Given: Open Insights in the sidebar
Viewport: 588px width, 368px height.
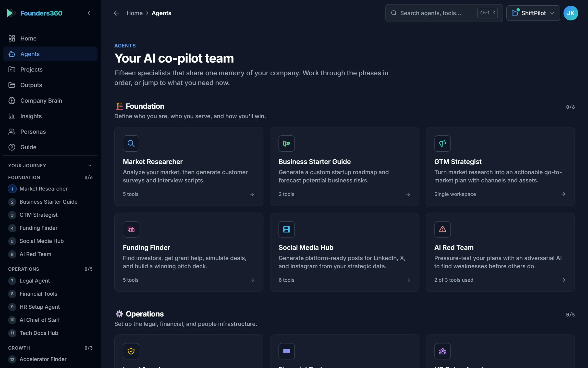Looking at the screenshot, I should tap(50, 116).
